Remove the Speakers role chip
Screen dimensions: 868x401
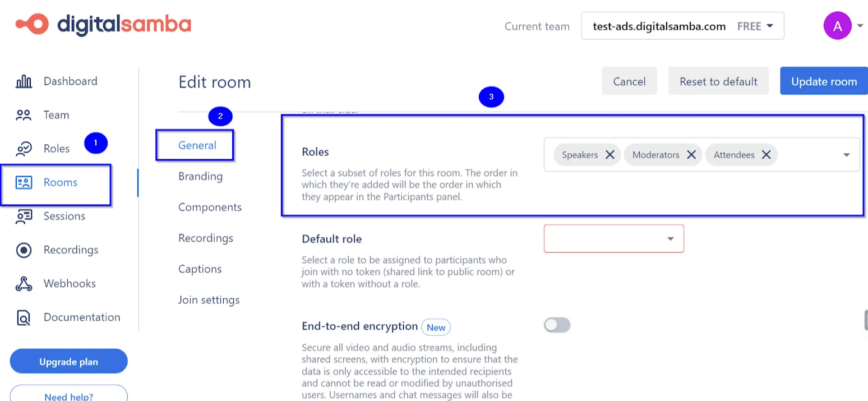coord(610,155)
